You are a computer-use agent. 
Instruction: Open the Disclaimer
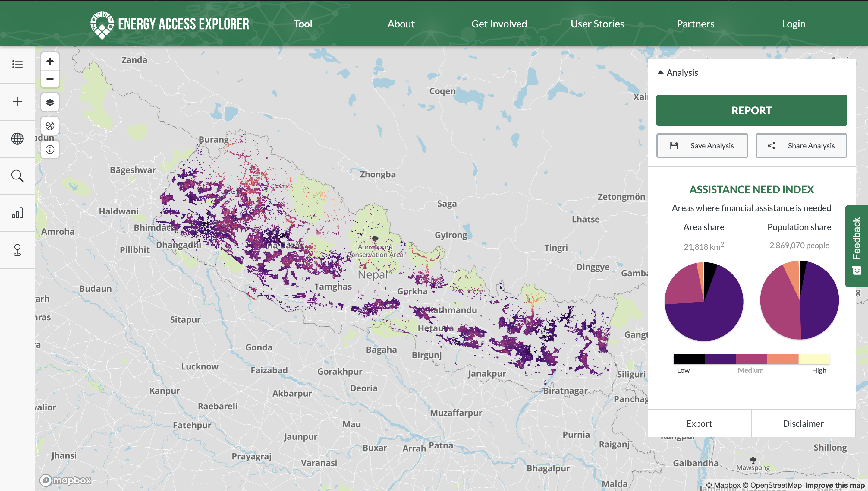pos(803,423)
